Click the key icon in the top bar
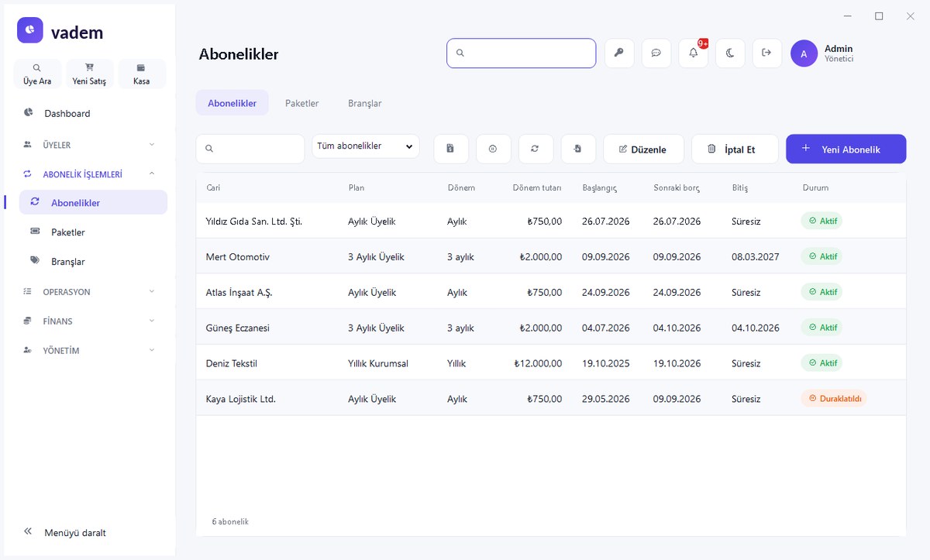 (619, 53)
